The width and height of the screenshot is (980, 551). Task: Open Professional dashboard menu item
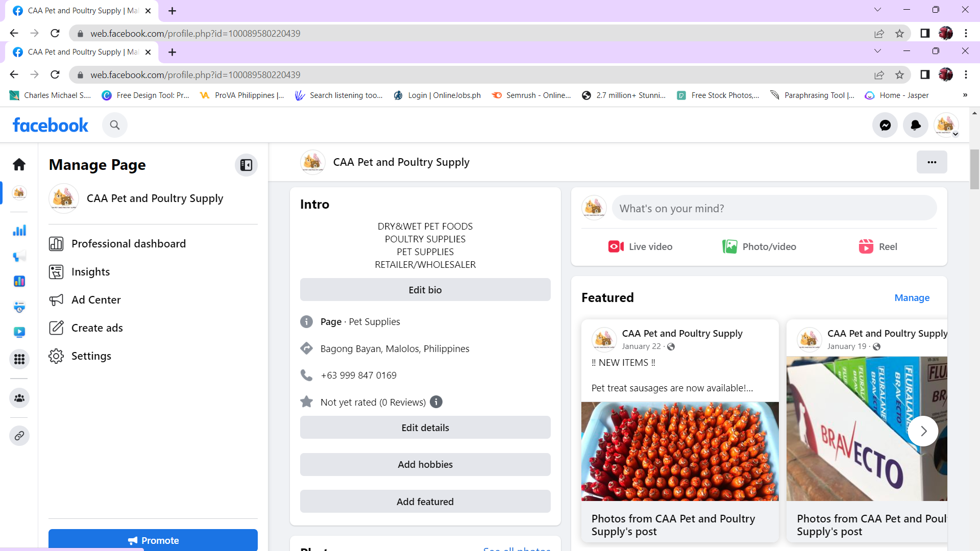128,244
